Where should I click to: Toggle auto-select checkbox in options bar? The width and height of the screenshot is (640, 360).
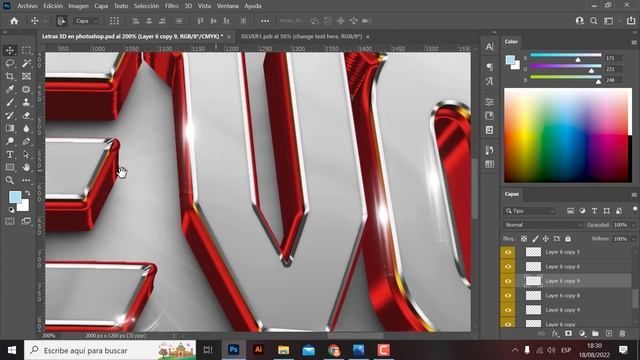tap(61, 21)
